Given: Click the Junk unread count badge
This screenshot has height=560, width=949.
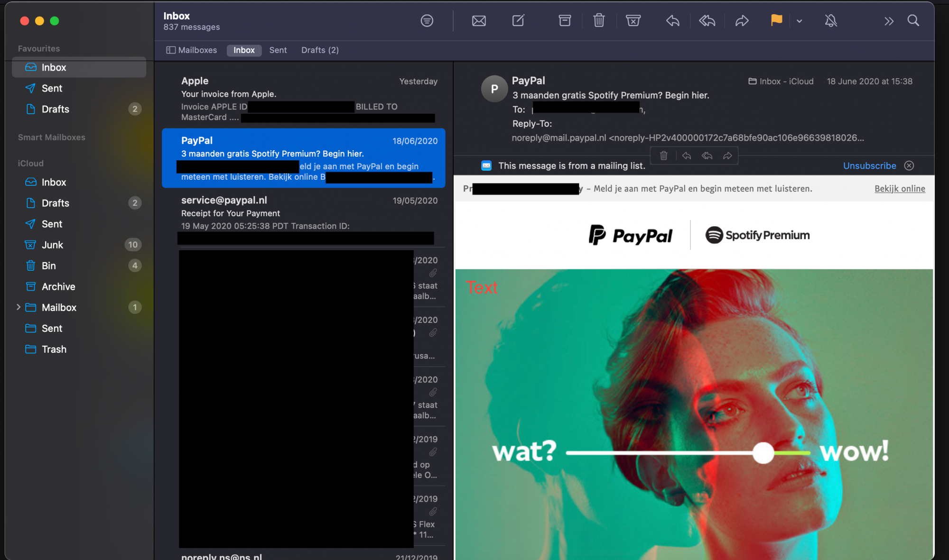Looking at the screenshot, I should coord(133,245).
